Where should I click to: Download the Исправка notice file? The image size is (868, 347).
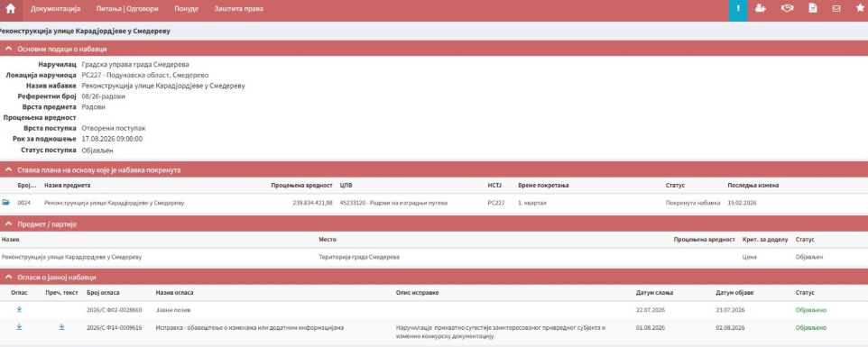(19, 327)
